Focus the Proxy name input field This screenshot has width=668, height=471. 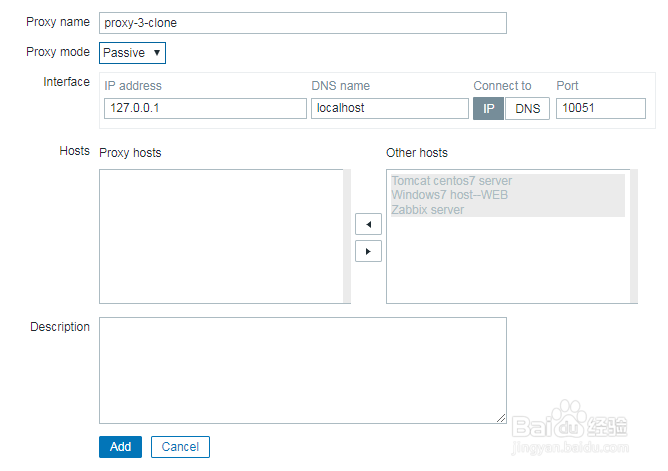click(x=303, y=23)
